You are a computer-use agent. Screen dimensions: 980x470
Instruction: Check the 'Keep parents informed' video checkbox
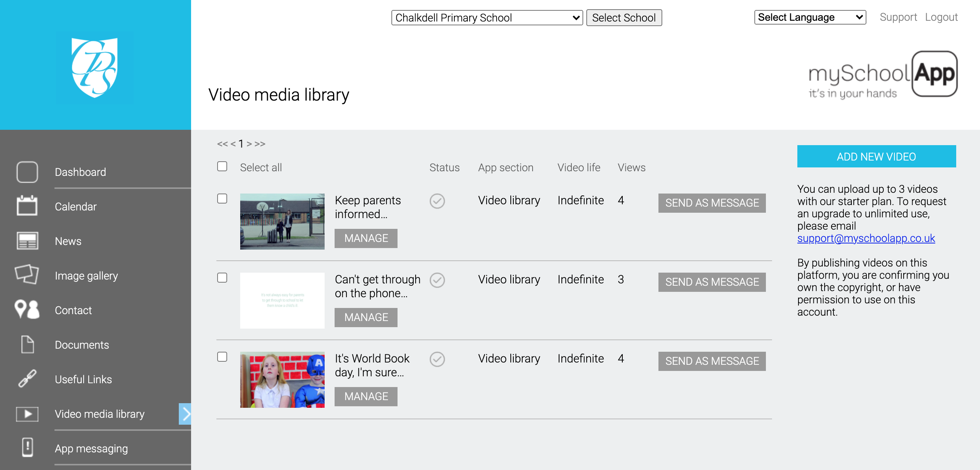(222, 199)
